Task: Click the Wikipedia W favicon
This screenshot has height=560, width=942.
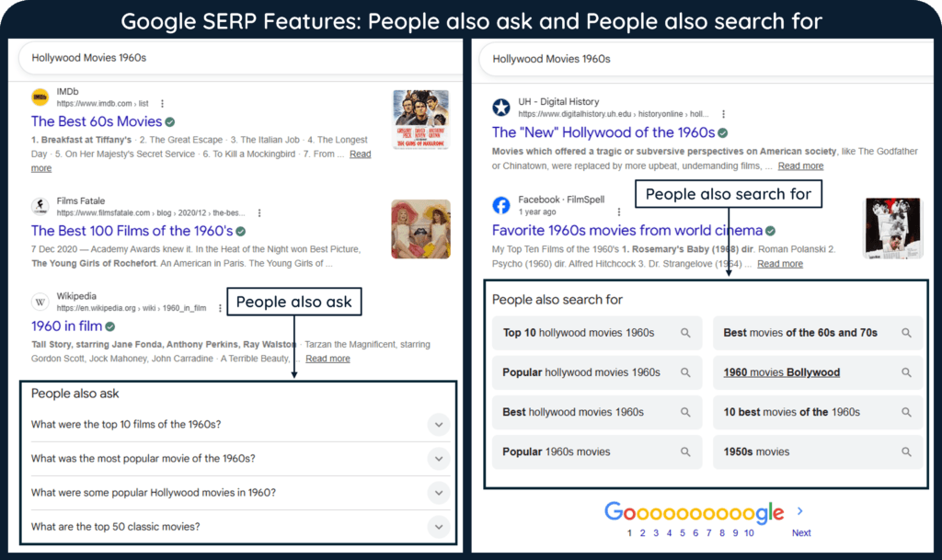Action: pos(40,302)
